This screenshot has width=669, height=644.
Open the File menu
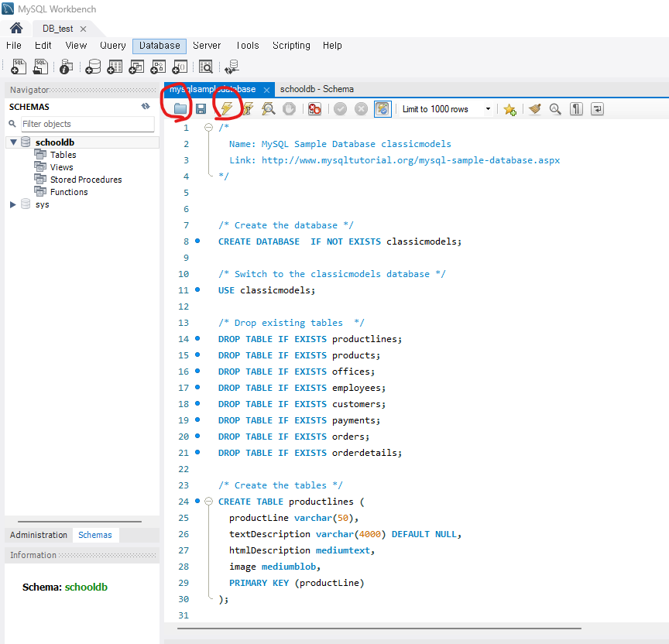tap(14, 45)
